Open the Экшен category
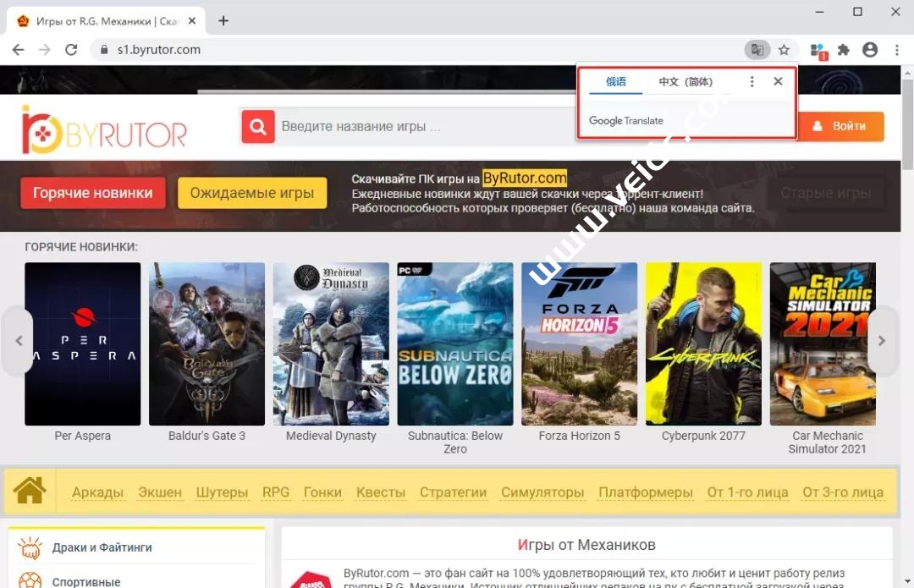Screen dimensions: 914x588 [160, 492]
